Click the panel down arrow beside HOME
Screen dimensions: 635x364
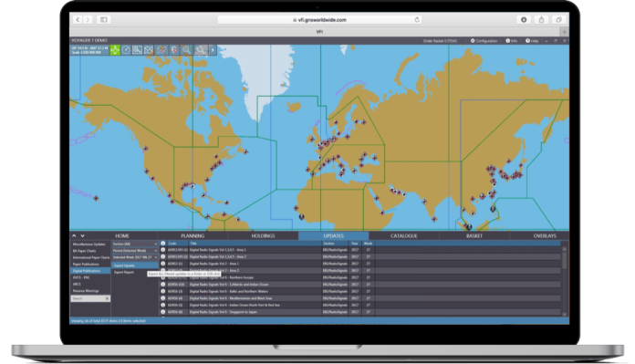coord(83,235)
